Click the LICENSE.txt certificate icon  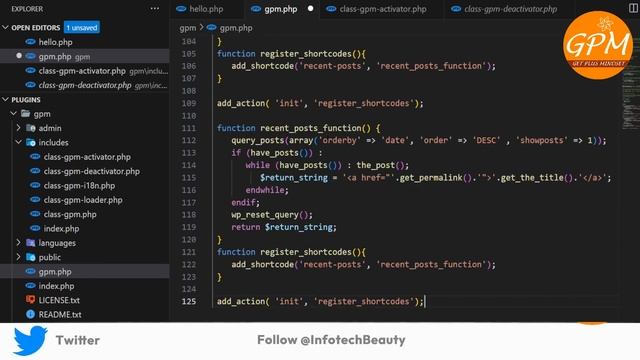[x=31, y=300]
